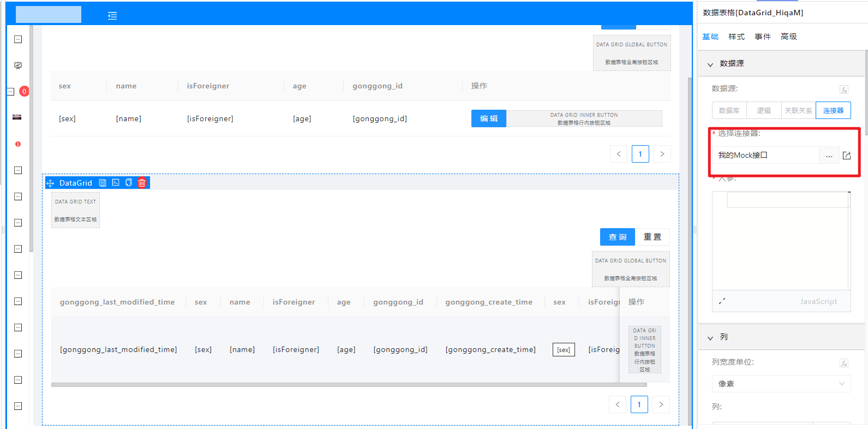This screenshot has height=429, width=868.
Task: Copy the selected DataGrid component
Action: [129, 183]
